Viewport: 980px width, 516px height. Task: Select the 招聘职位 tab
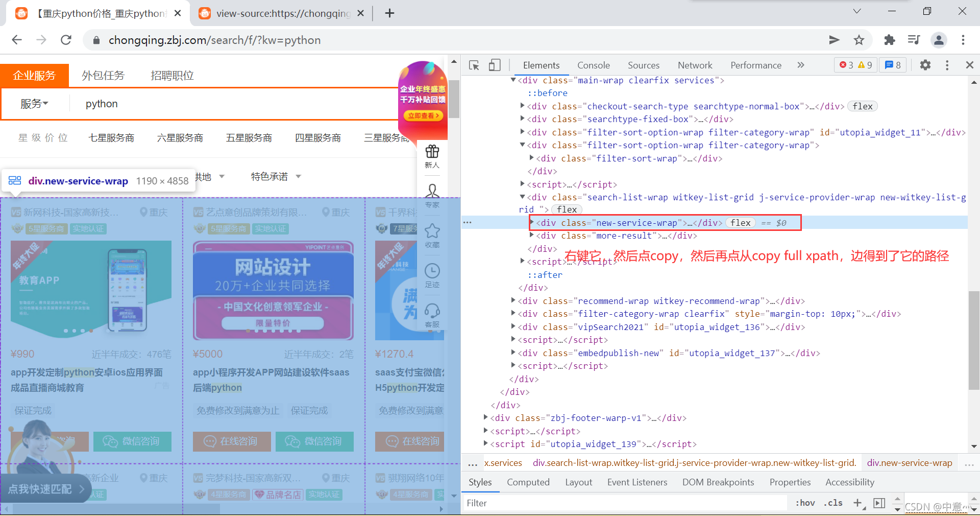[x=172, y=76]
